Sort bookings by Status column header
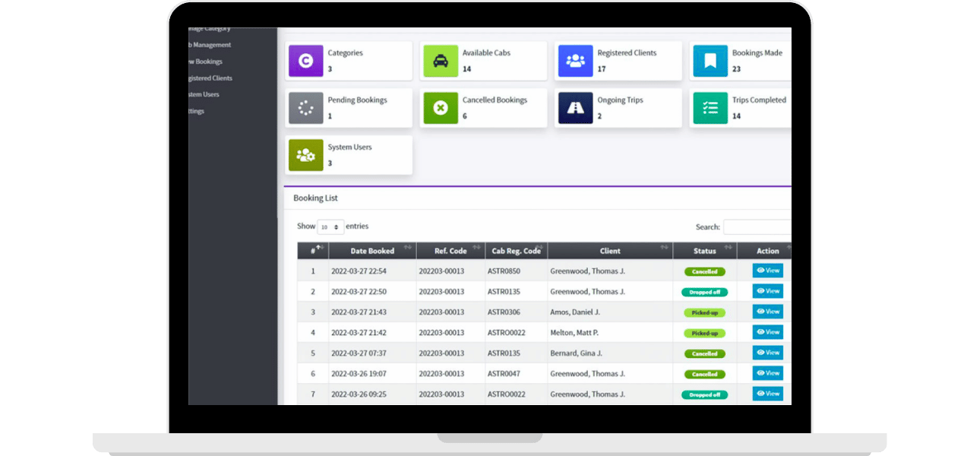Viewport: 980px width, 456px height. (x=704, y=251)
